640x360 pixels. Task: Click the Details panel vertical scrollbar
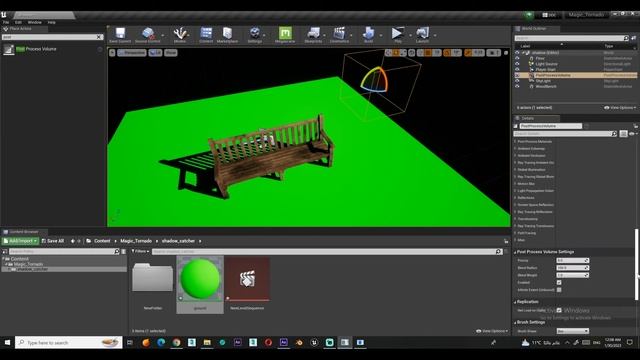pos(636,264)
